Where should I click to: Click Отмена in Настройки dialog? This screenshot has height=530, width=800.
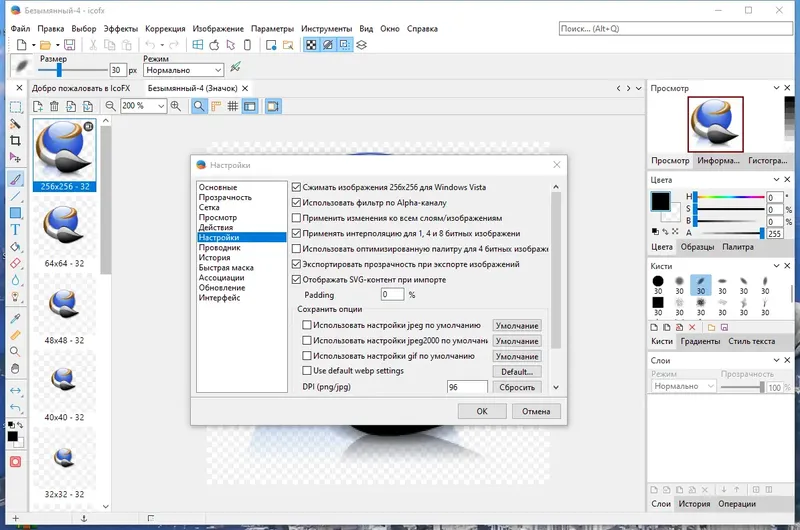[536, 411]
